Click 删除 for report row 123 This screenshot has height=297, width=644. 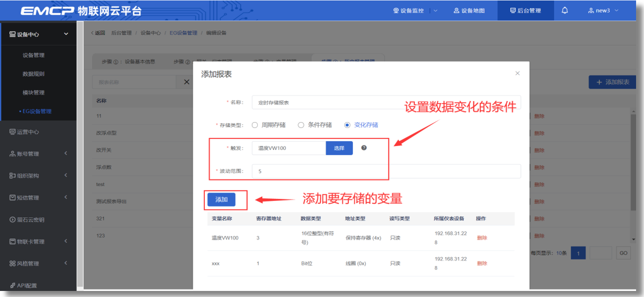coord(539,236)
